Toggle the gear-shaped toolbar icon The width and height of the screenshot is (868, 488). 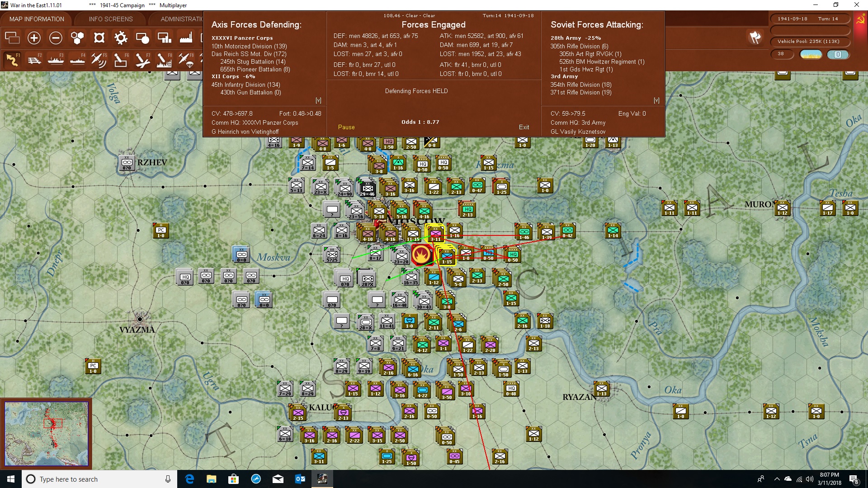coord(121,38)
